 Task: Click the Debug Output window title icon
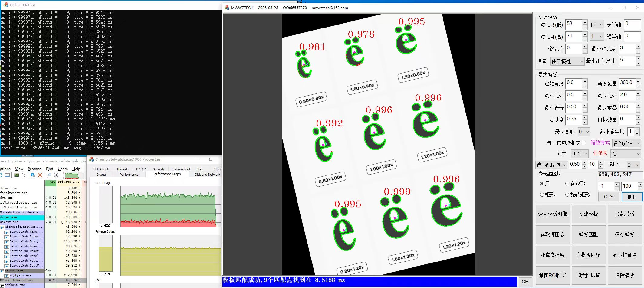[x=6, y=5]
